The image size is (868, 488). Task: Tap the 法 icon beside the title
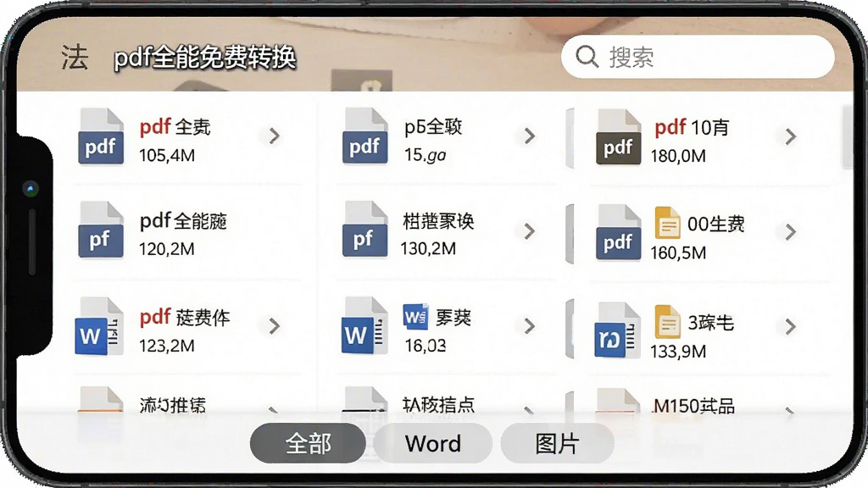click(75, 57)
